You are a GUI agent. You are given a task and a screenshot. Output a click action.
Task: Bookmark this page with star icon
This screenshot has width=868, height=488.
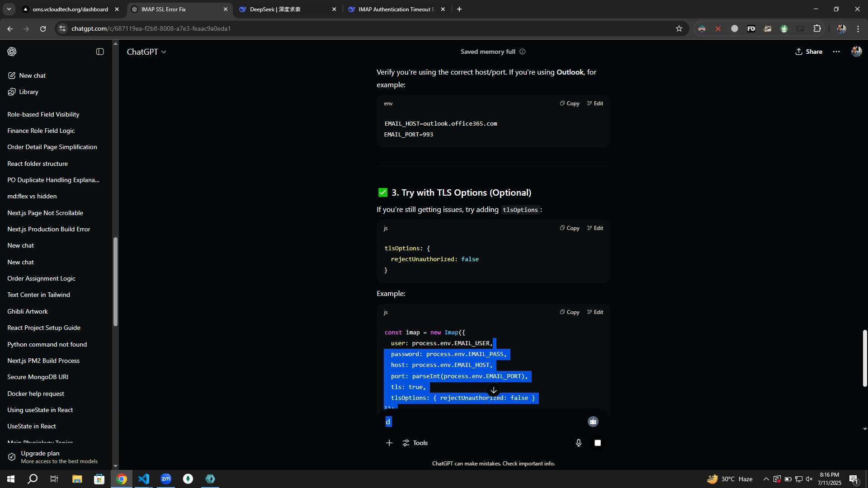point(679,28)
